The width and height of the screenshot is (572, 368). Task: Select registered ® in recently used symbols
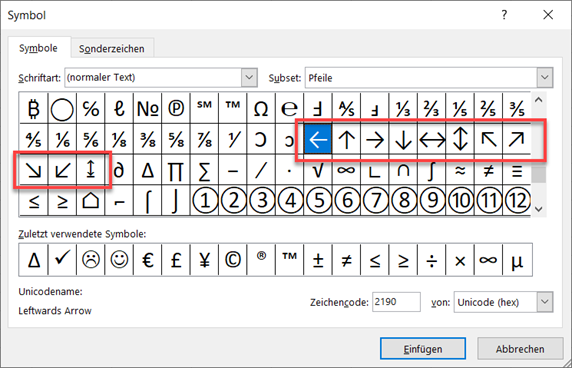point(261,260)
